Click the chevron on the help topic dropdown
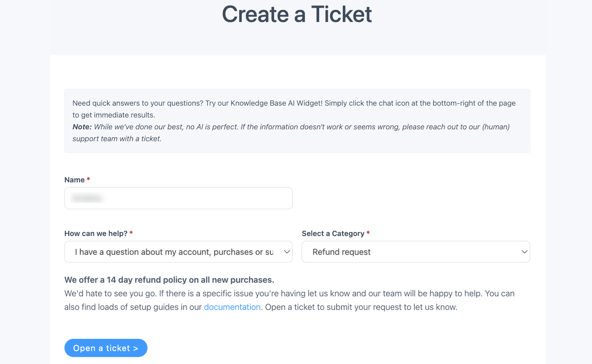This screenshot has height=364, width=592. pos(287,252)
